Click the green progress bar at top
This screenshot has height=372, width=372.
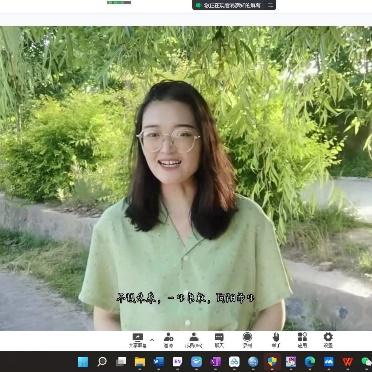click(x=119, y=2)
